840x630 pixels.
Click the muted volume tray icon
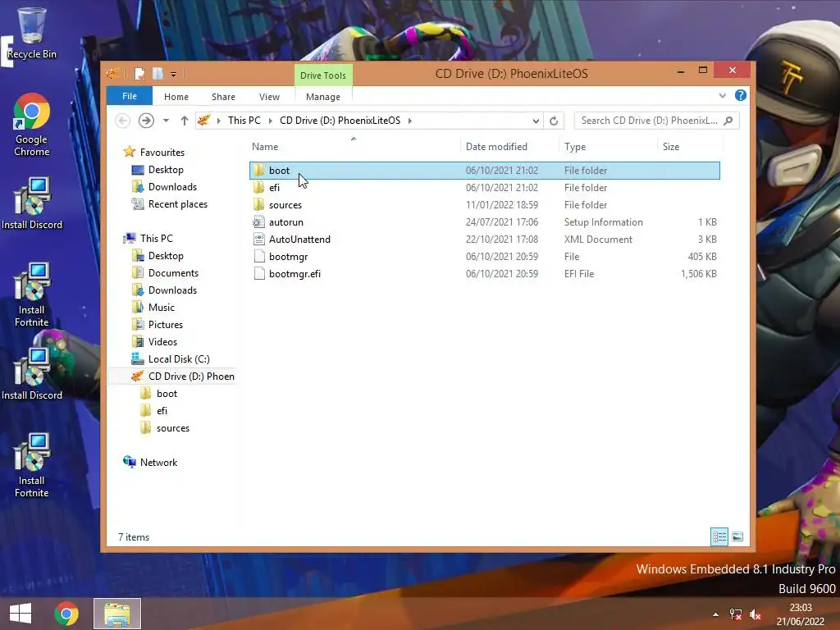coord(756,614)
